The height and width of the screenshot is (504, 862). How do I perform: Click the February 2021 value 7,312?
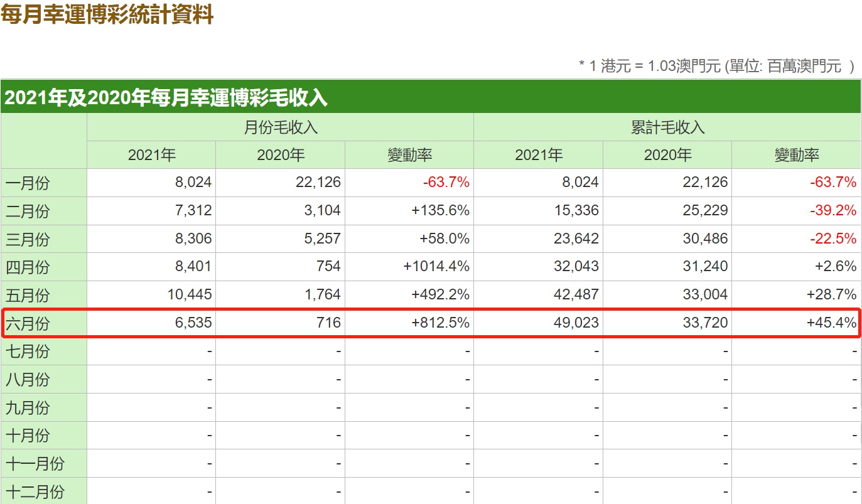193,210
